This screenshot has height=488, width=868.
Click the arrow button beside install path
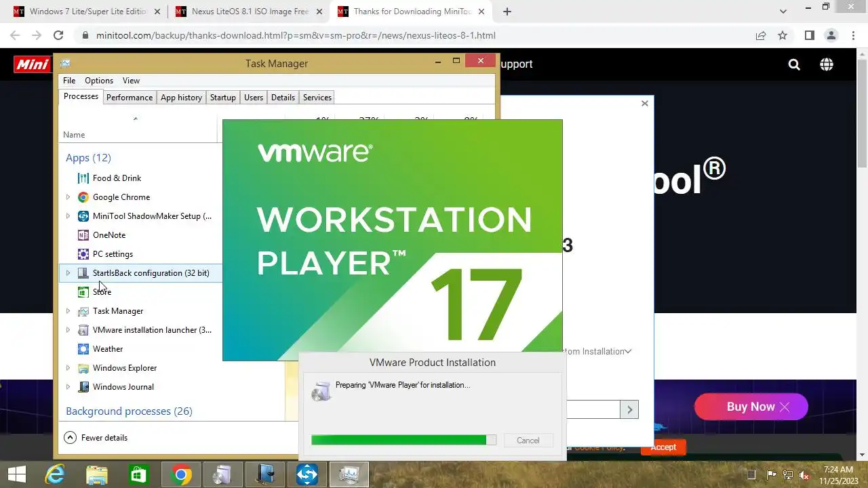tap(629, 409)
